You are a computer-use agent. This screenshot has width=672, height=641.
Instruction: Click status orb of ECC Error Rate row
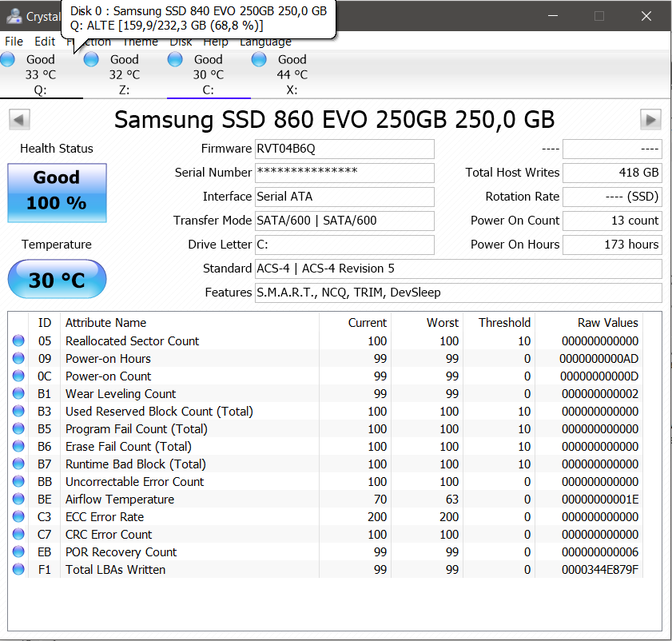[x=18, y=516]
